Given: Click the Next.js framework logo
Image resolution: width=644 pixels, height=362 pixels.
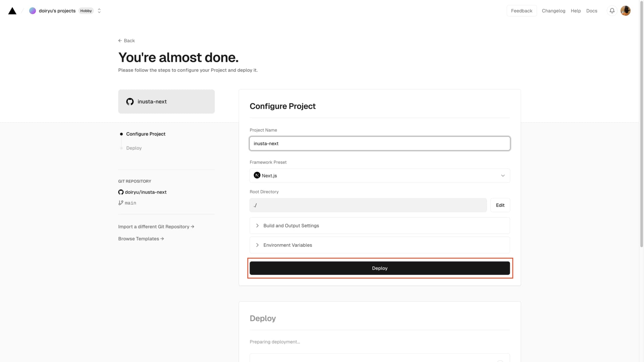Looking at the screenshot, I should coord(257,175).
